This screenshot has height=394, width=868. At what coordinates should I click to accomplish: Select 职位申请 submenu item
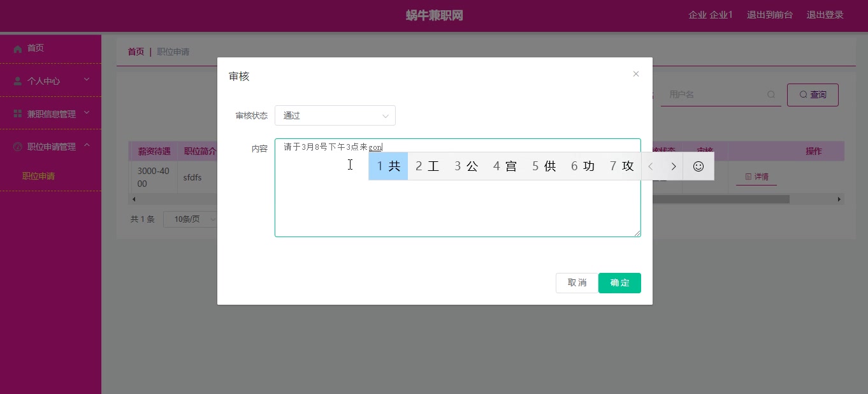coord(39,176)
